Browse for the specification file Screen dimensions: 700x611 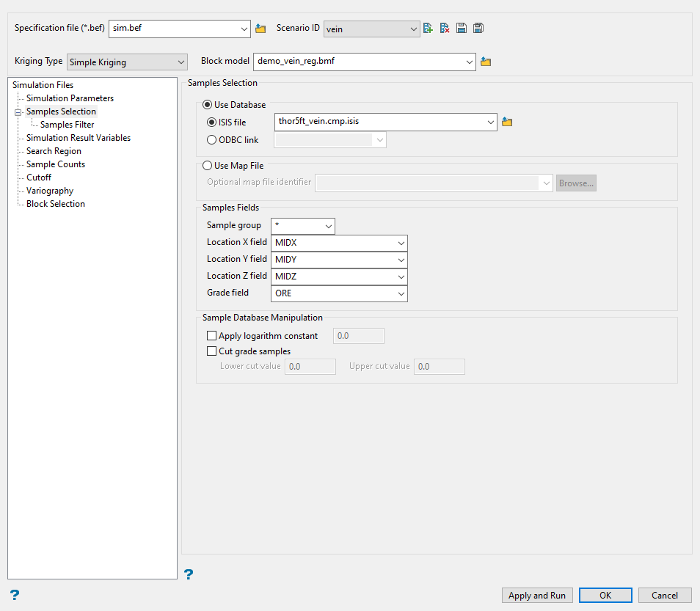pos(260,29)
